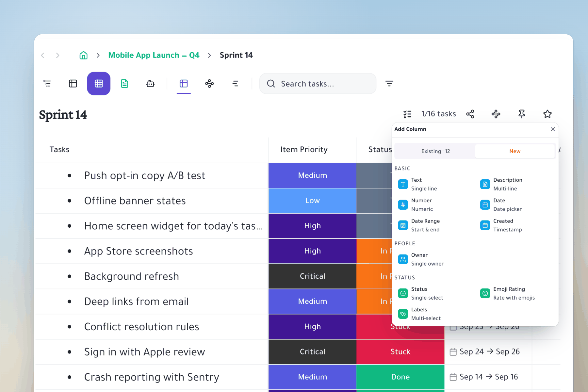Image resolution: width=588 pixels, height=392 pixels.
Task: Select the underlined table view icon
Action: [x=184, y=84]
